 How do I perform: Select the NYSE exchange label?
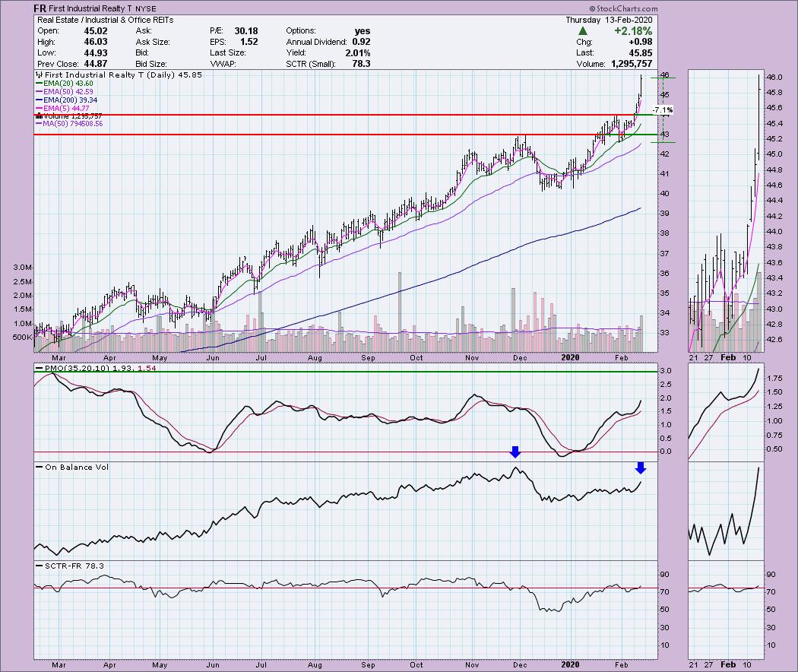click(146, 8)
